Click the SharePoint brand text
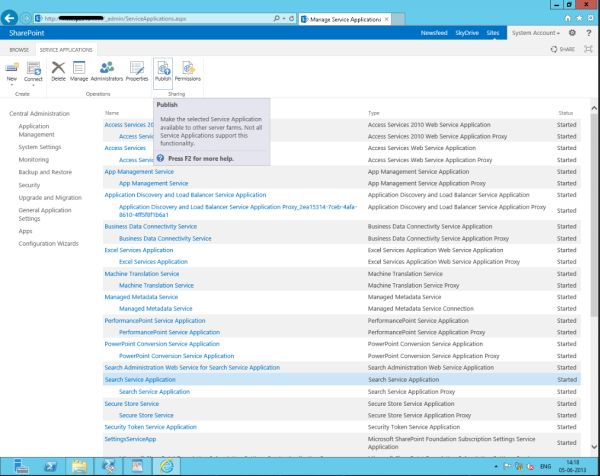The image size is (600, 476). [x=27, y=33]
